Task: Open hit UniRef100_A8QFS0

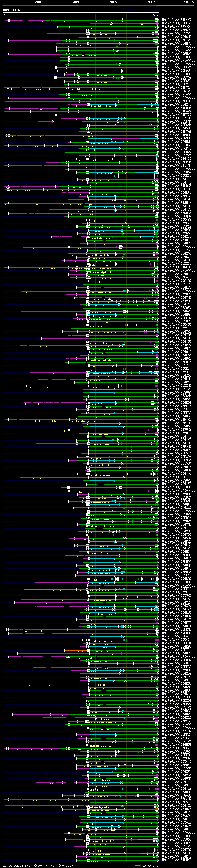Action: [177, 23]
